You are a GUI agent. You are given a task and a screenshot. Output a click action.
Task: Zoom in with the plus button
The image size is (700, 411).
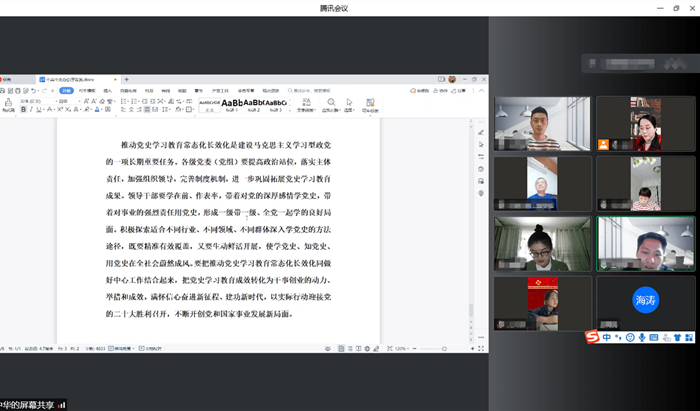pos(472,349)
